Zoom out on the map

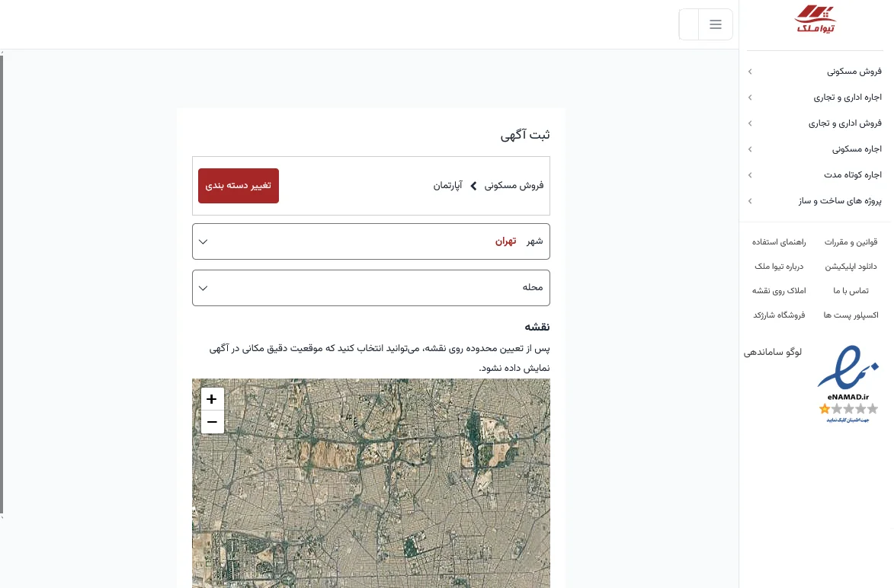click(212, 422)
